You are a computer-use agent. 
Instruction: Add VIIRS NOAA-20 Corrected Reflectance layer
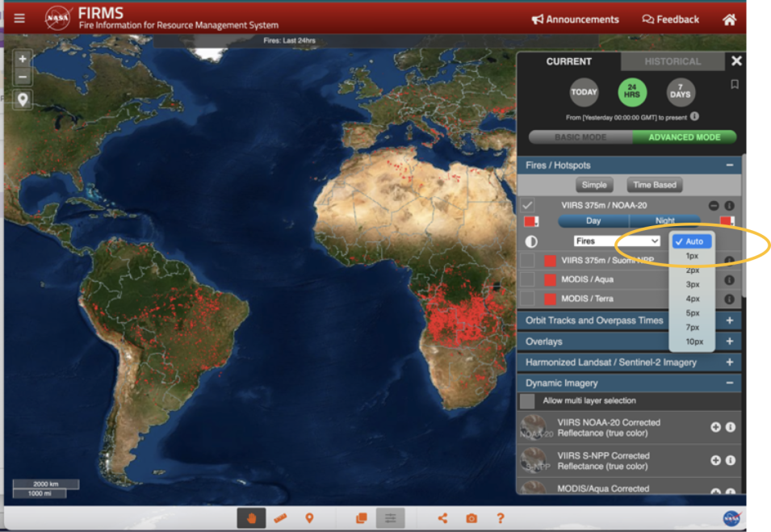(x=715, y=427)
